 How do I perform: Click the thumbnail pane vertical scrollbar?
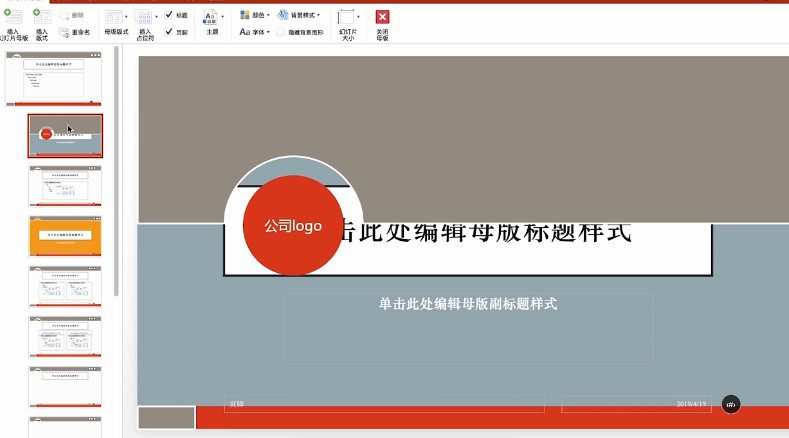pyautogui.click(x=117, y=171)
